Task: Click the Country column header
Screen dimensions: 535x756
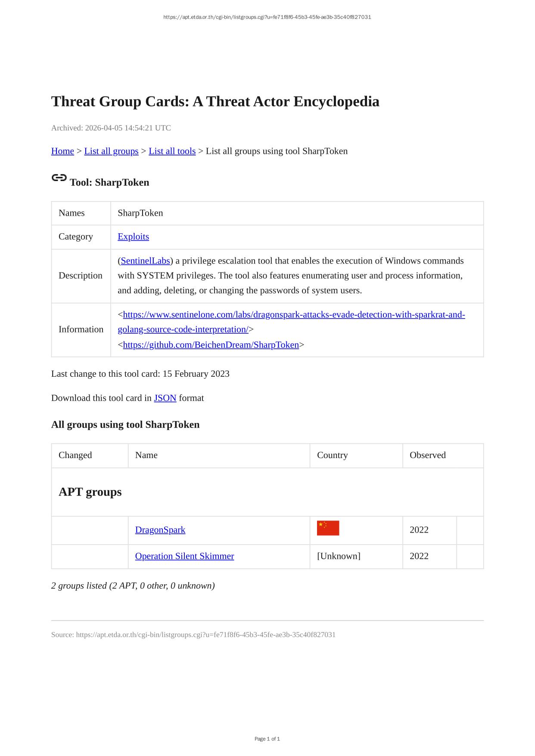Action: [332, 455]
